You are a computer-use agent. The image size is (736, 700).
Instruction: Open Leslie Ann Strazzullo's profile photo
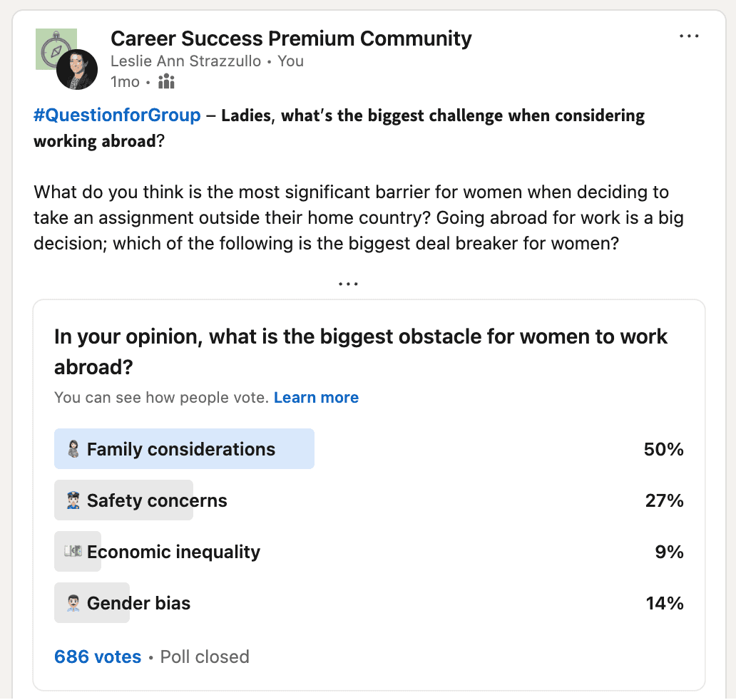point(77,70)
